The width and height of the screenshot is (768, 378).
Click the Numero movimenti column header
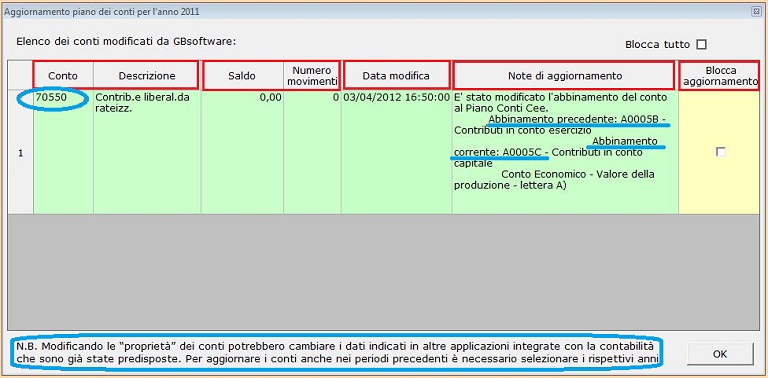[x=312, y=76]
